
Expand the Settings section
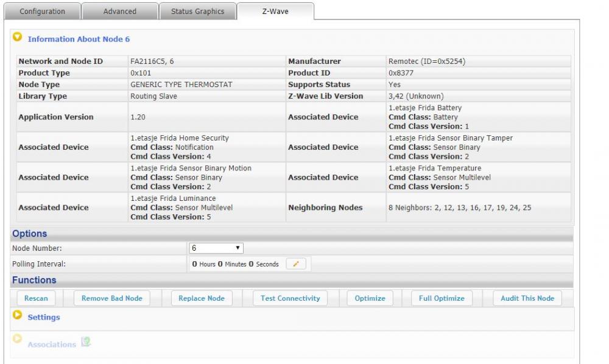17,315
